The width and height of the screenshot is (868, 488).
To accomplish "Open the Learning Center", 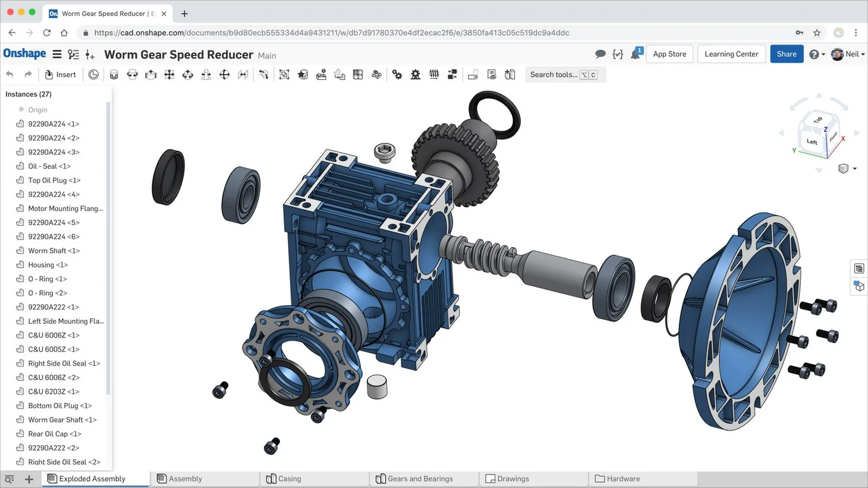I will (731, 54).
